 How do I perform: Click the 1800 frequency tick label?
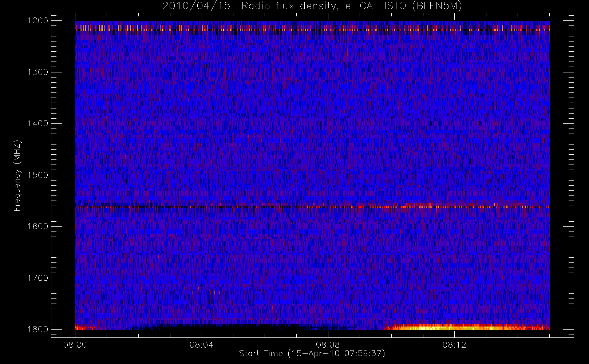tap(37, 329)
